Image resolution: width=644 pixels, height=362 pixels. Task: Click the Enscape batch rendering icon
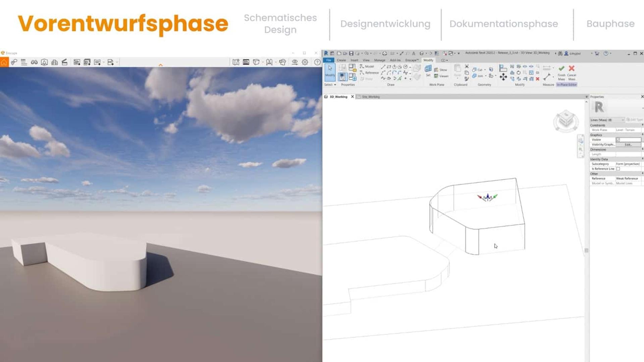(87, 62)
